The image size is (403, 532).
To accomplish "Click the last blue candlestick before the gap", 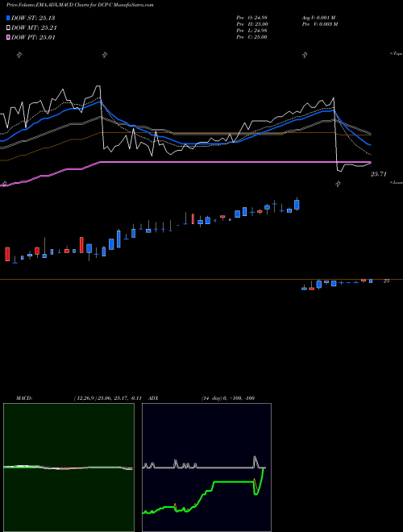I will [x=297, y=205].
